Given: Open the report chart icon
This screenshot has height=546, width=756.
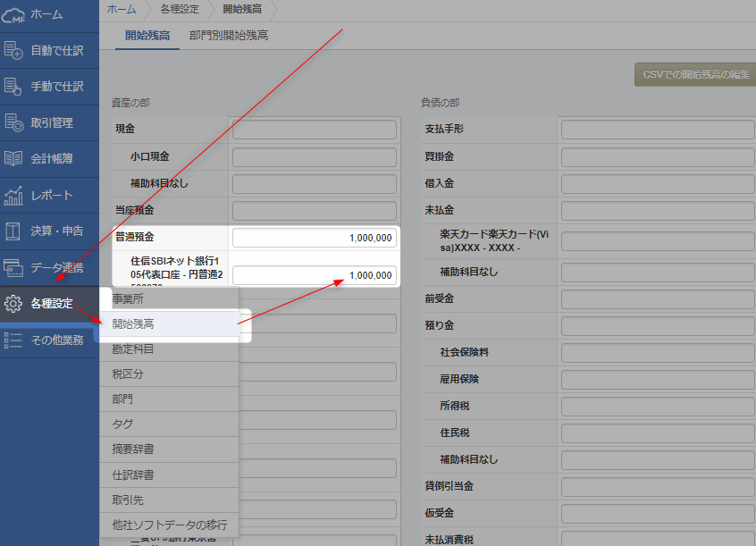Looking at the screenshot, I should (13, 196).
